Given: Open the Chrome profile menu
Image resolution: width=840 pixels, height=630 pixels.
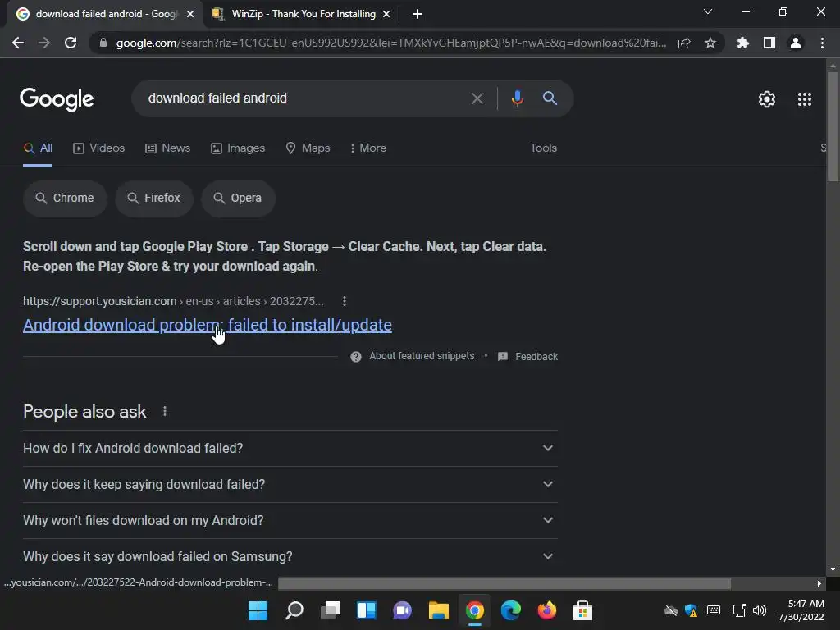Looking at the screenshot, I should coord(796,43).
